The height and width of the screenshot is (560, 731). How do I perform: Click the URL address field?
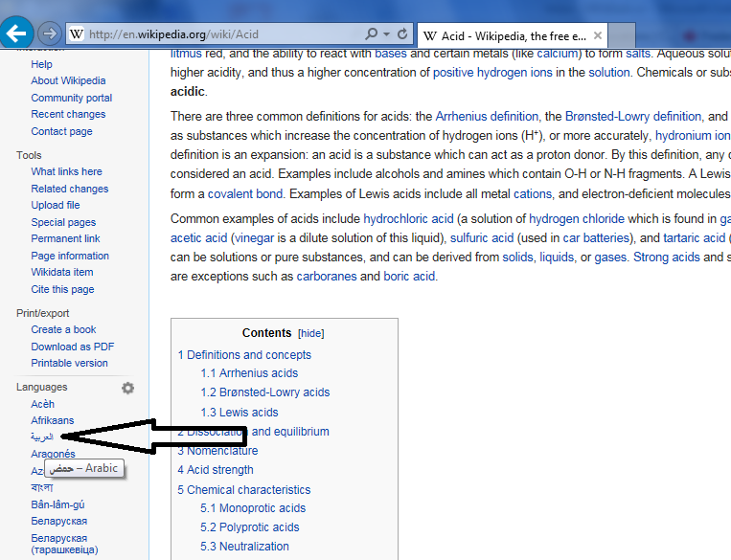(x=220, y=34)
